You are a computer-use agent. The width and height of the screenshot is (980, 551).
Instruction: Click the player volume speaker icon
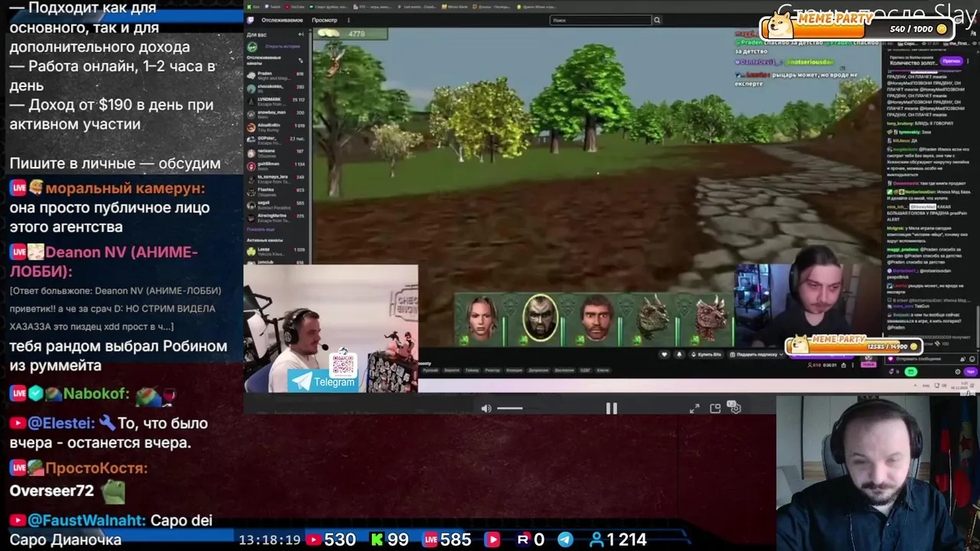coord(486,408)
